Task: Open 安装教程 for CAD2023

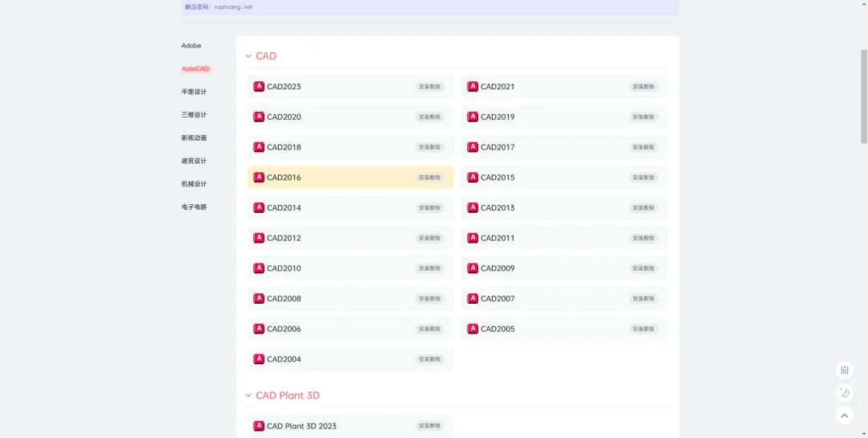Action: tap(429, 87)
